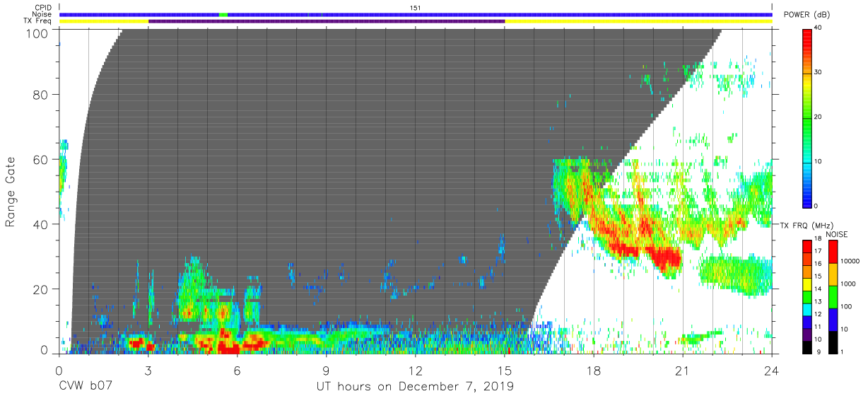Image resolution: width=868 pixels, height=401 pixels.
Task: Click the '15' UT hour tick label
Action: [504, 371]
